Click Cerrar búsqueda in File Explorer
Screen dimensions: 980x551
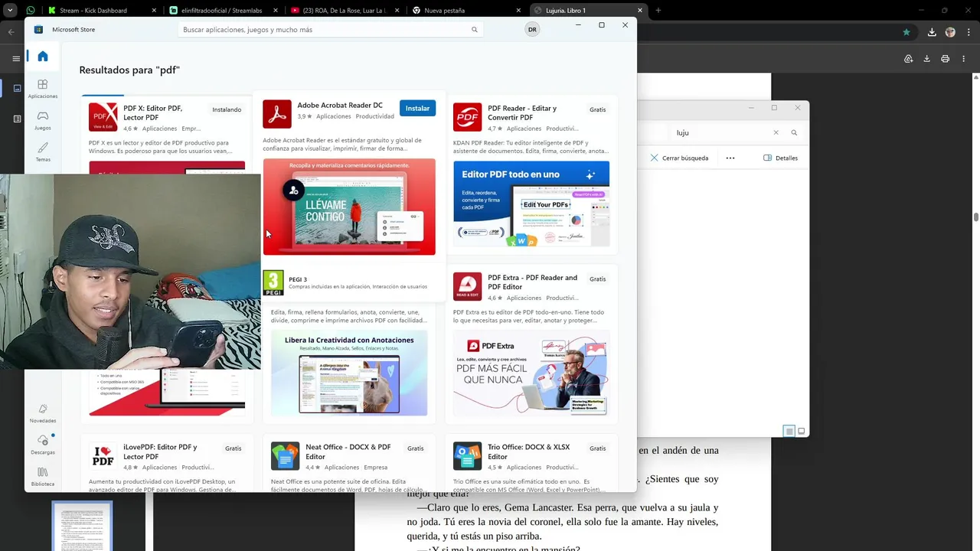coord(679,158)
